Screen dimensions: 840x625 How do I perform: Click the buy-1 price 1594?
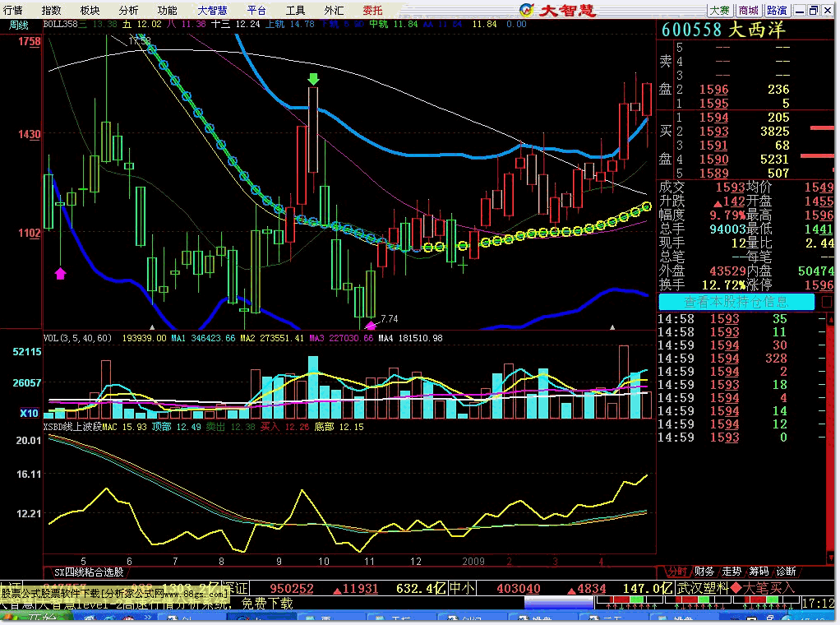pyautogui.click(x=713, y=118)
